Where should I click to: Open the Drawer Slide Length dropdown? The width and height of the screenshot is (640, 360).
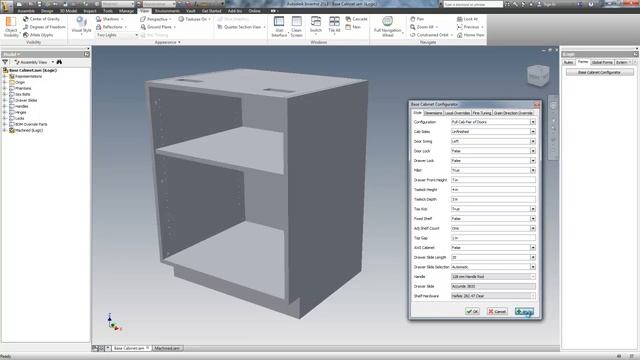[533, 258]
